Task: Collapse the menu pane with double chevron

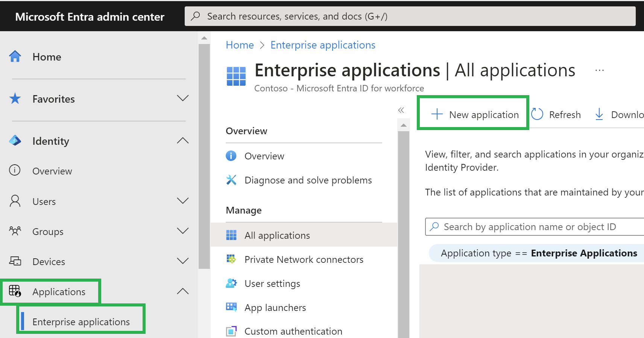Action: (401, 110)
